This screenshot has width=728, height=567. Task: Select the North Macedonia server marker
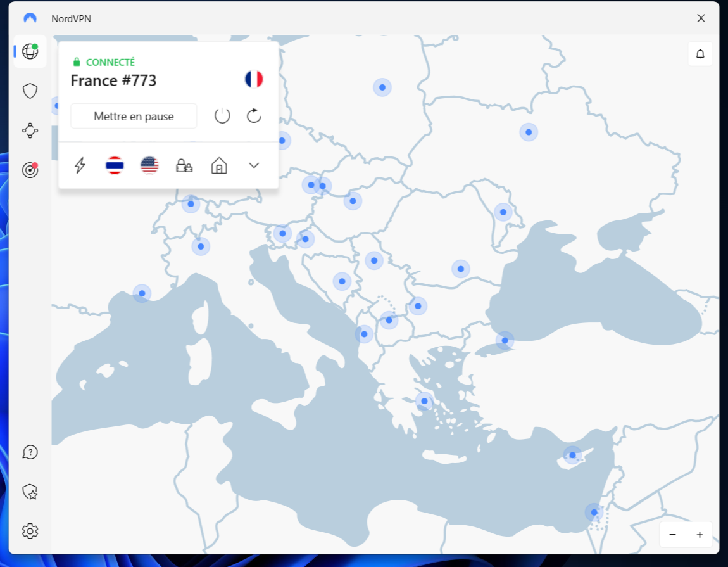point(389,320)
